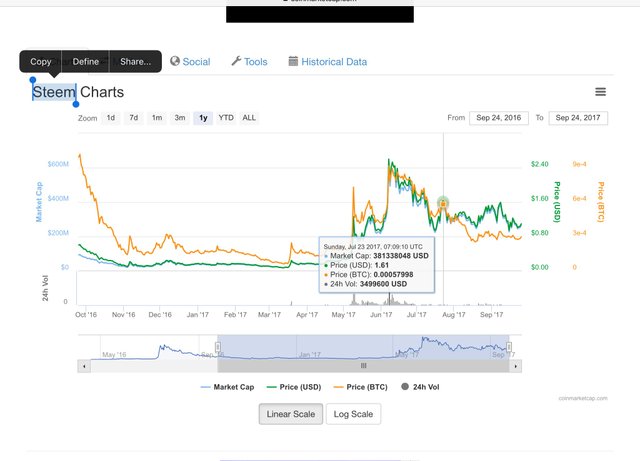Open the Social tab with globe icon
Viewport: 640px width, 461px height.
pyautogui.click(x=190, y=62)
